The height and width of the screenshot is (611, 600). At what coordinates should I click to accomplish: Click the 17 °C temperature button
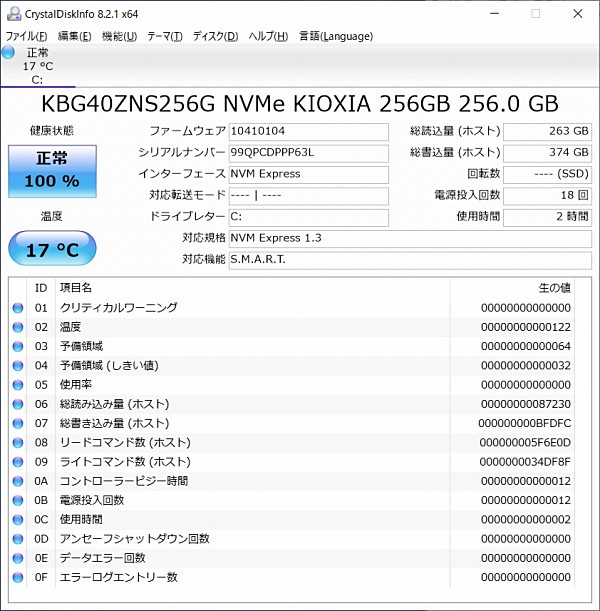[52, 249]
